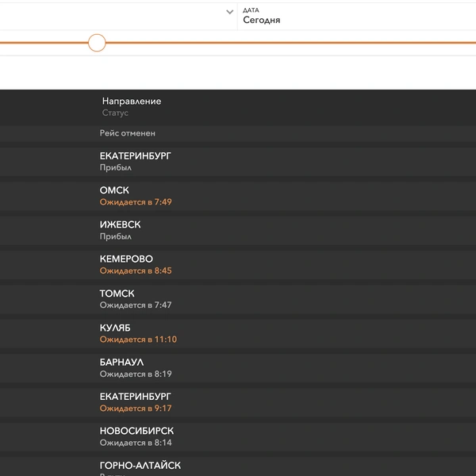Image resolution: width=476 pixels, height=476 pixels.
Task: Open the ТОМСК flight row
Action: tap(238, 299)
